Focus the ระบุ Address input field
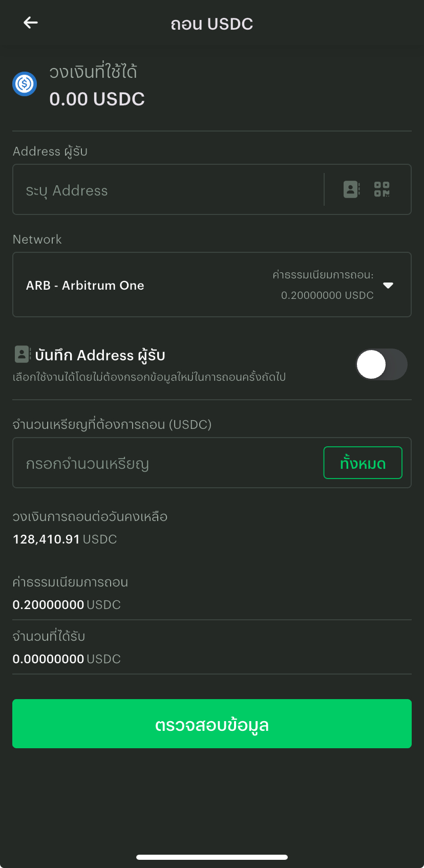 pyautogui.click(x=169, y=190)
